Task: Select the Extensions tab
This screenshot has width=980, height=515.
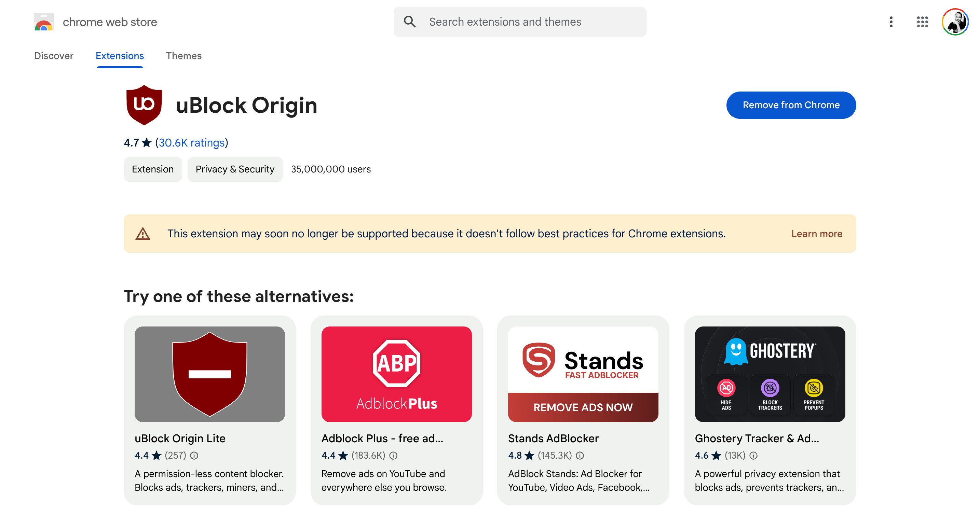Action: coord(120,56)
